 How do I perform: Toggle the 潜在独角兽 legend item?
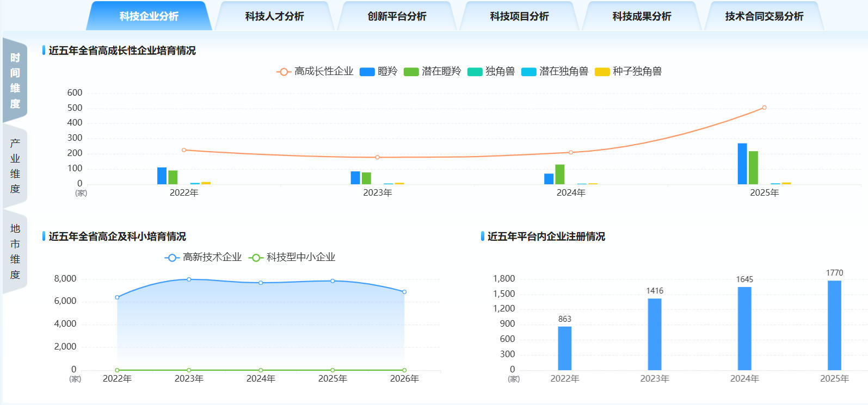555,72
